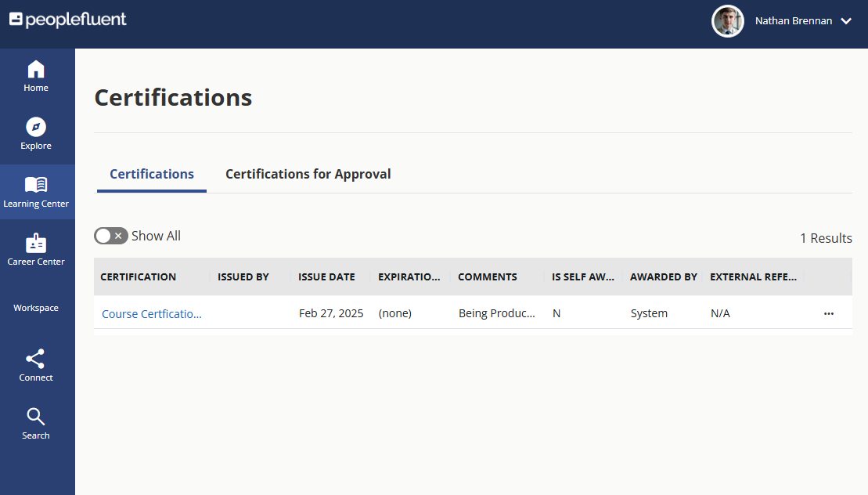Switch to Certifications for Approval tab
The height and width of the screenshot is (495, 868).
click(308, 175)
